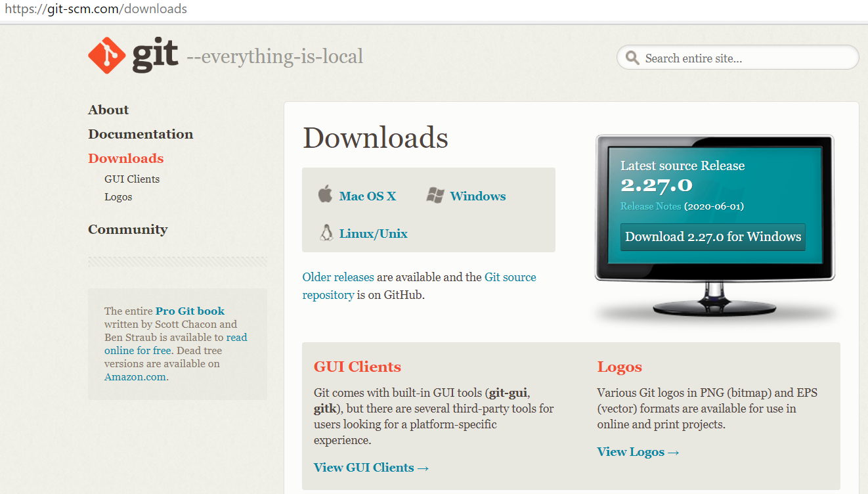
Task: Click the Apple icon for Mac OS X
Action: click(x=325, y=194)
